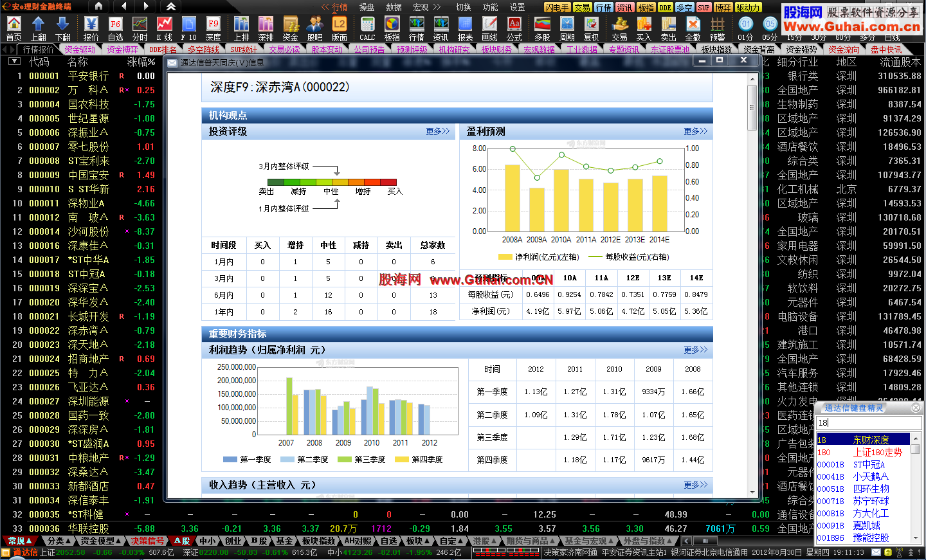Open the 板块 dropdown tab at bottom
The image size is (926, 560).
tap(417, 541)
